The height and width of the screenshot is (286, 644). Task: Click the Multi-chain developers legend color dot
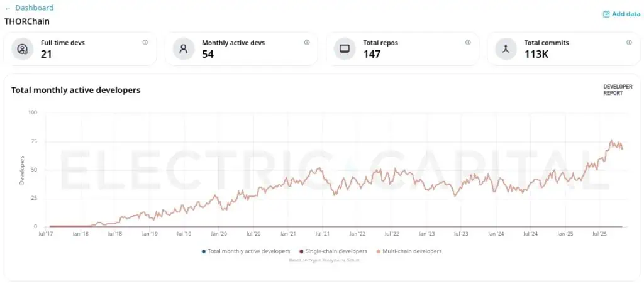pyautogui.click(x=378, y=251)
